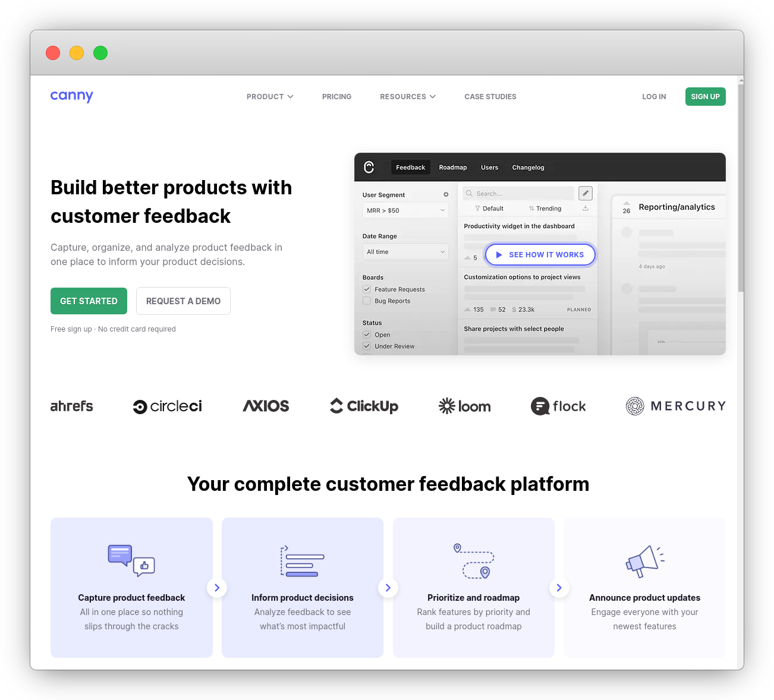Viewport: 774px width, 700px height.
Task: Open 'Productivity widget in the dashboard' post
Action: [x=519, y=226]
